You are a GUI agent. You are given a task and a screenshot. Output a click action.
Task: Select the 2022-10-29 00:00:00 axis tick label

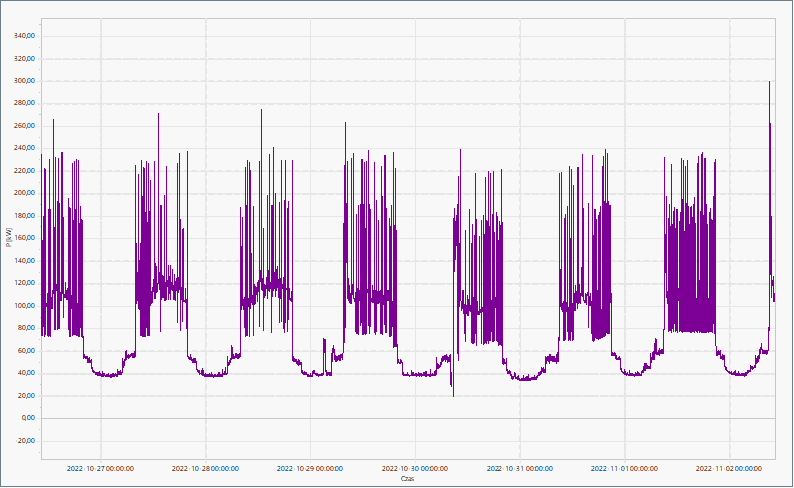[310, 468]
